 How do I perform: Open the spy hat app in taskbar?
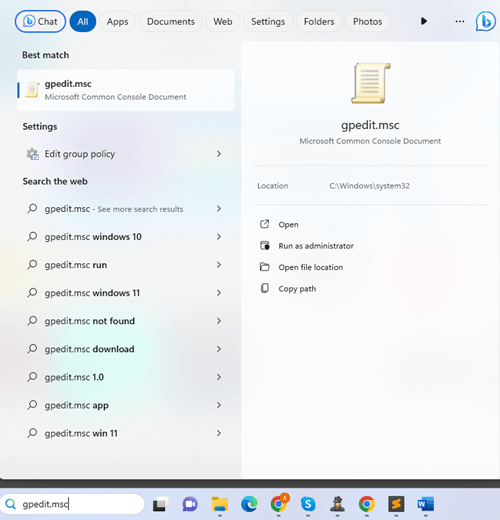(x=337, y=504)
